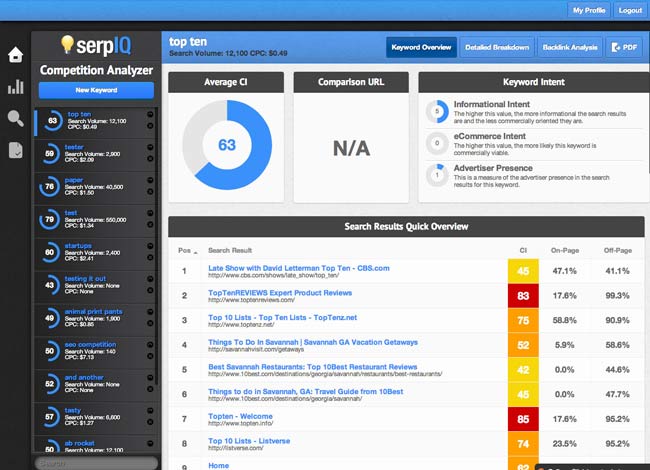Screen dimensions: 650x470
Task: Click the 63 score ring beside top ten keyword
Action: [x=52, y=121]
